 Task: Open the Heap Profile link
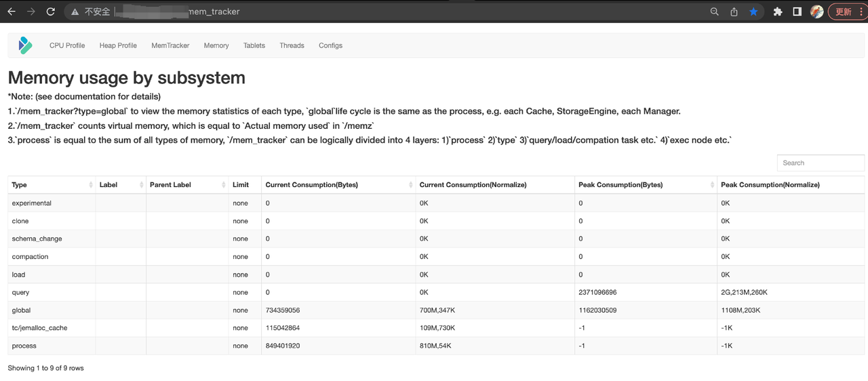pos(118,45)
